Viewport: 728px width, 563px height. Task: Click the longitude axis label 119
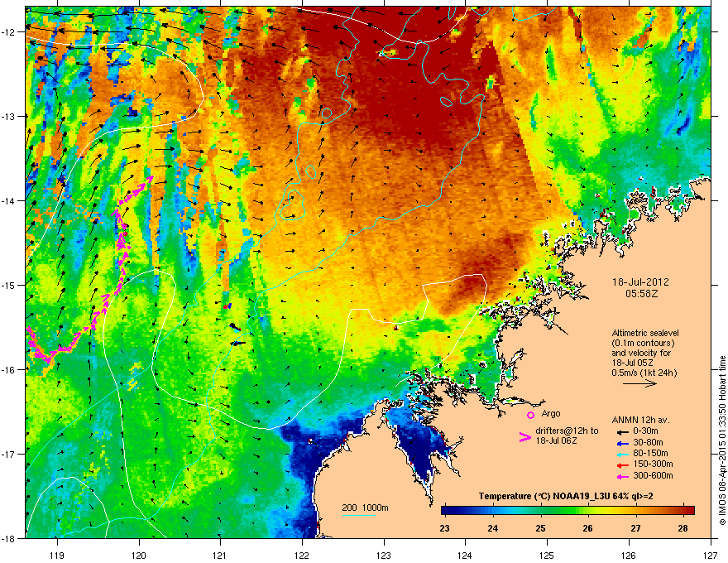click(x=57, y=555)
